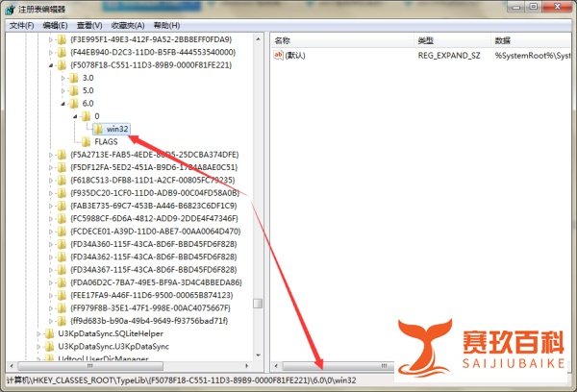Click folder icon of {F5A2713E-FAB5-4EDE...} key
The width and height of the screenshot is (577, 392).
tap(62, 155)
